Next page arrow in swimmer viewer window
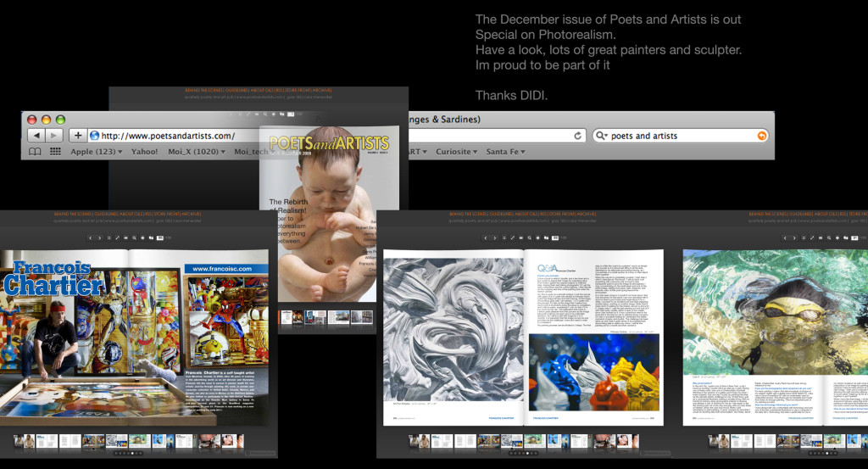The width and height of the screenshot is (868, 469). [x=794, y=238]
